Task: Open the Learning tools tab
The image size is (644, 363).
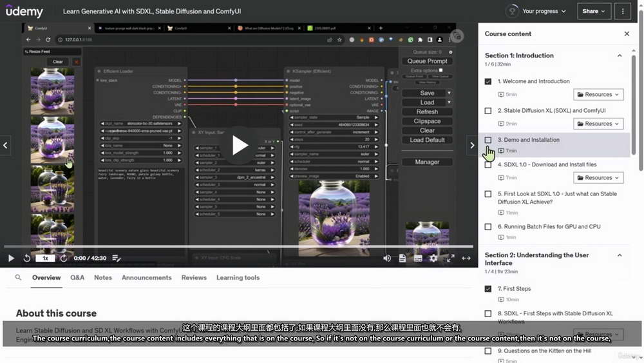Action: [x=238, y=277]
